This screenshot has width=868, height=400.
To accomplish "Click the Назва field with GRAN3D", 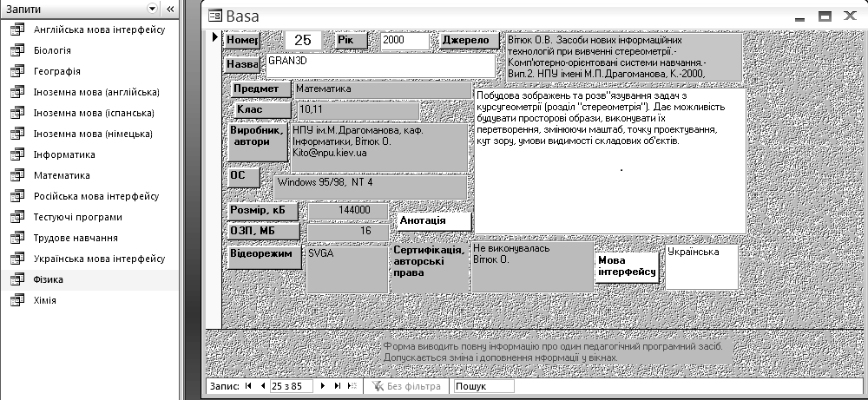I will click(x=381, y=66).
